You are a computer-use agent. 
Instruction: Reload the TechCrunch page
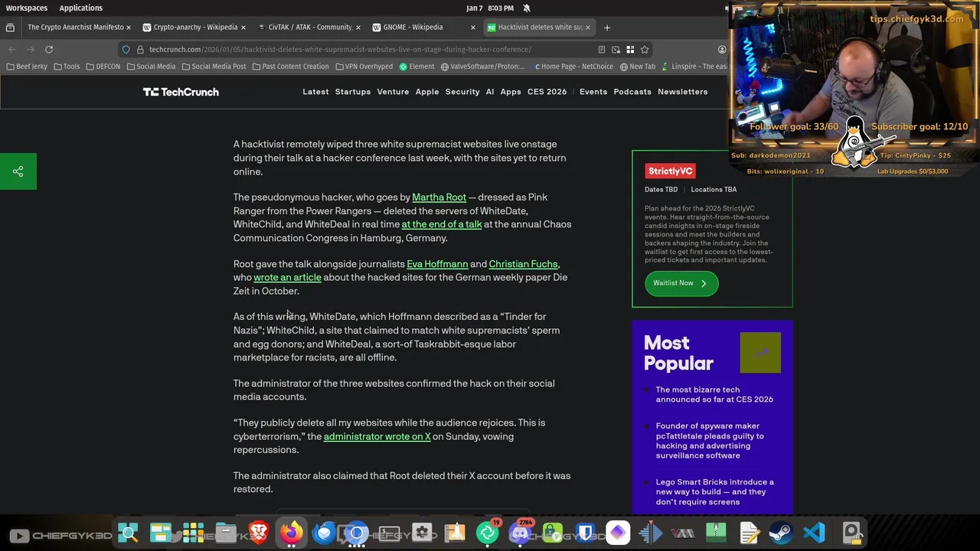tap(49, 50)
